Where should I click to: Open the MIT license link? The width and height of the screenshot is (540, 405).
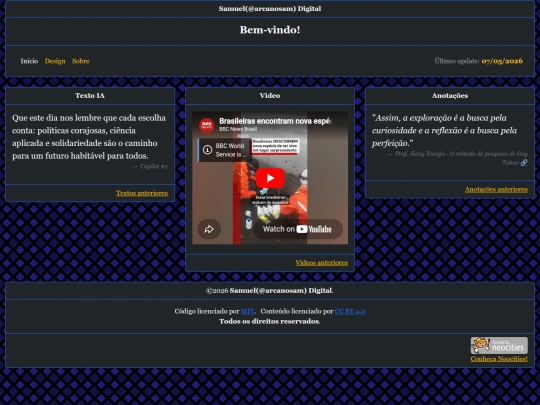coord(247,311)
